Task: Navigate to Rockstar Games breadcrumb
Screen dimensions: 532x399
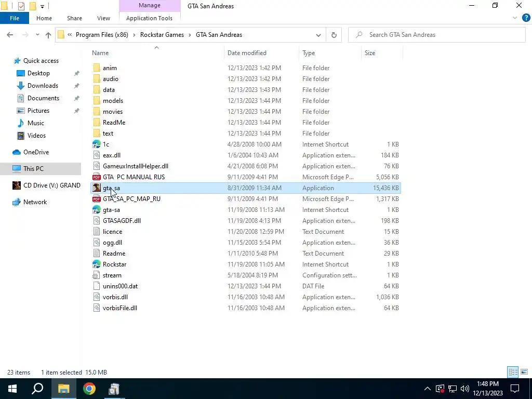Action: tap(162, 35)
